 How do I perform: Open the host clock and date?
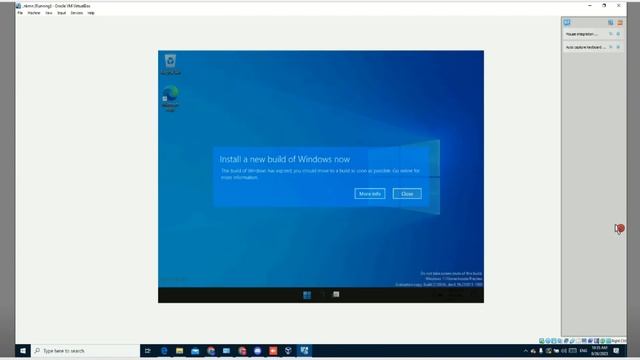(x=599, y=351)
